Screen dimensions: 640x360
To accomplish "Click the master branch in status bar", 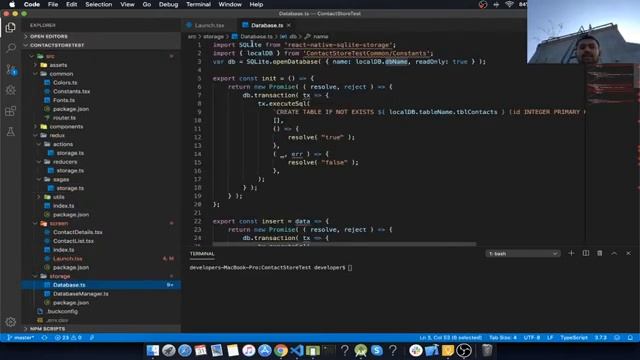I will (21, 338).
